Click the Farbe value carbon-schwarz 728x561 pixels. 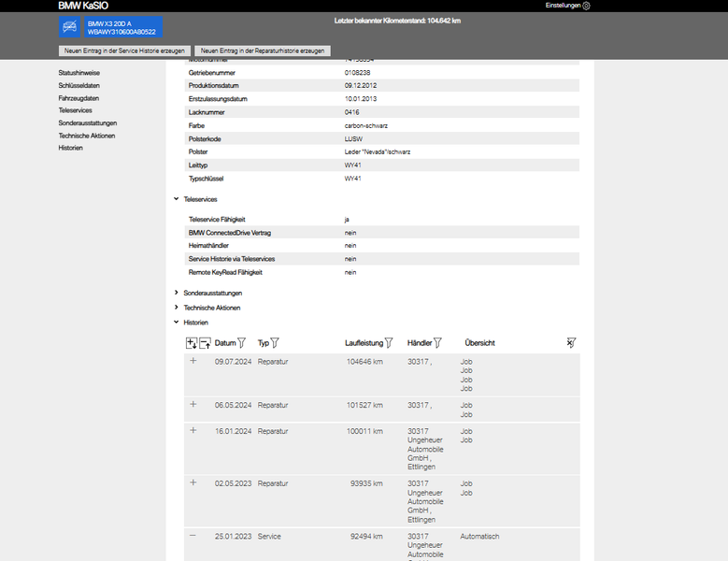[x=365, y=126]
